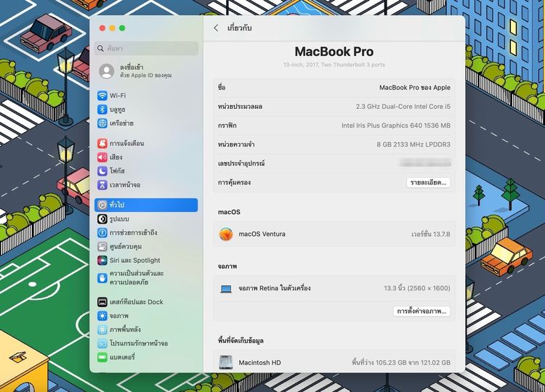Open the Bluetooth (บลูทูธ) icon

point(102,110)
